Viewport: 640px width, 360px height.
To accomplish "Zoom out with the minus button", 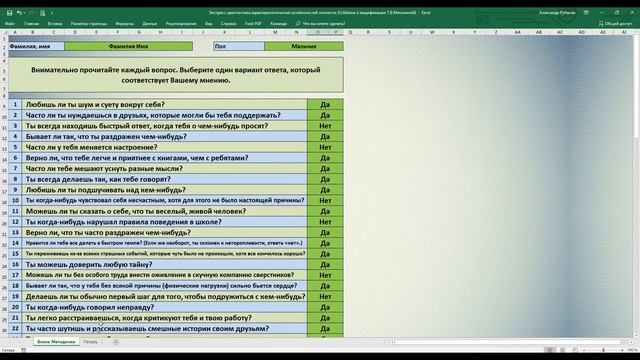I will pyautogui.click(x=584, y=350).
